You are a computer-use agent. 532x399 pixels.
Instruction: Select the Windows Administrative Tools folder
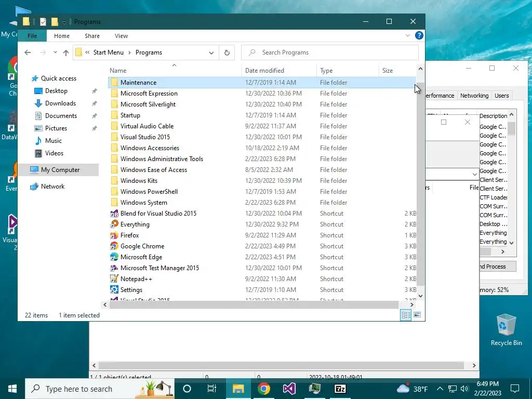point(162,159)
